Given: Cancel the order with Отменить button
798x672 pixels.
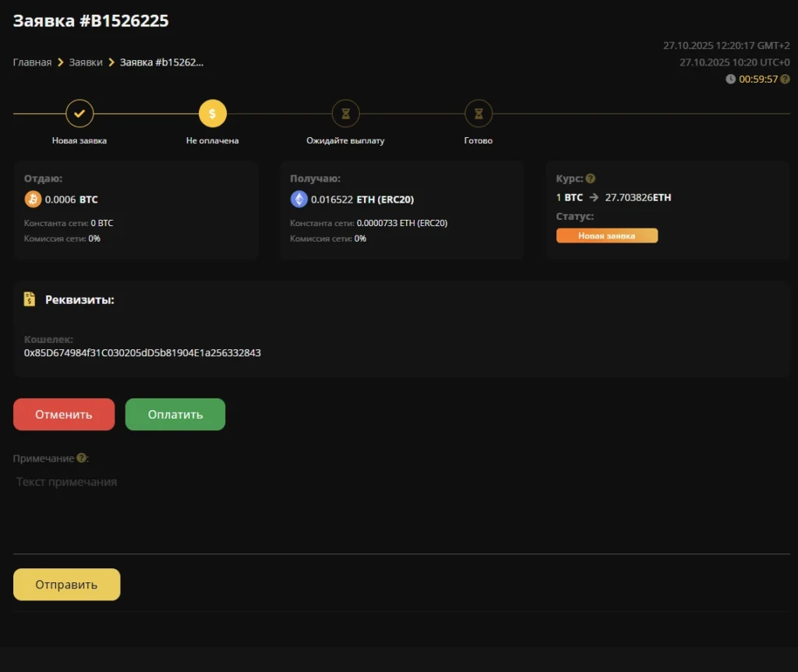Looking at the screenshot, I should tap(64, 415).
